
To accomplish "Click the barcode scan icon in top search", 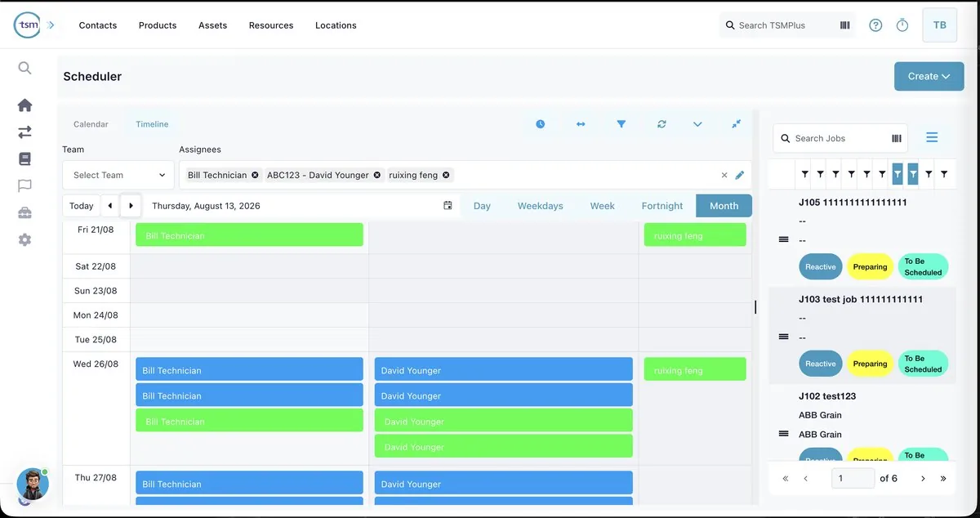I will point(844,25).
